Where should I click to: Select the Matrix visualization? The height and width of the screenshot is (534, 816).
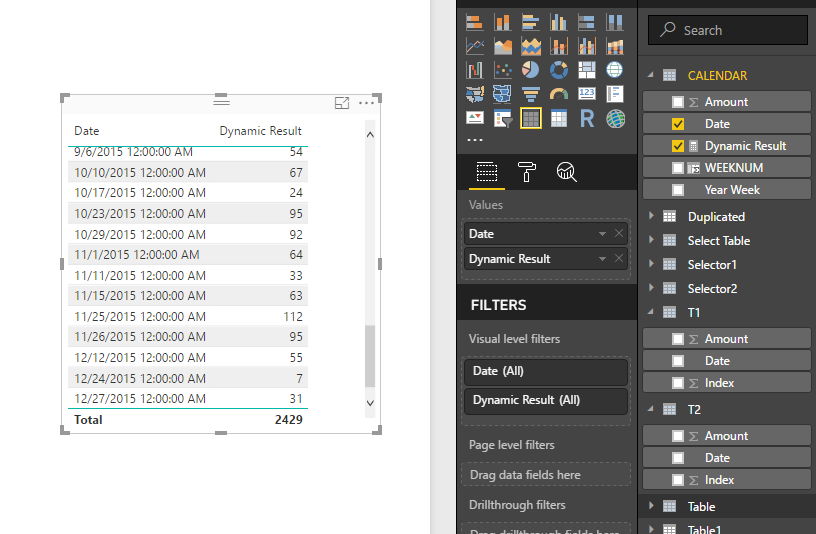(559, 119)
